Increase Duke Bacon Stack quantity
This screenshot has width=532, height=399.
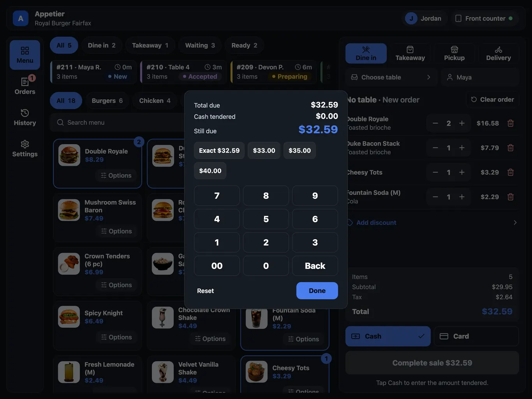pyautogui.click(x=462, y=148)
